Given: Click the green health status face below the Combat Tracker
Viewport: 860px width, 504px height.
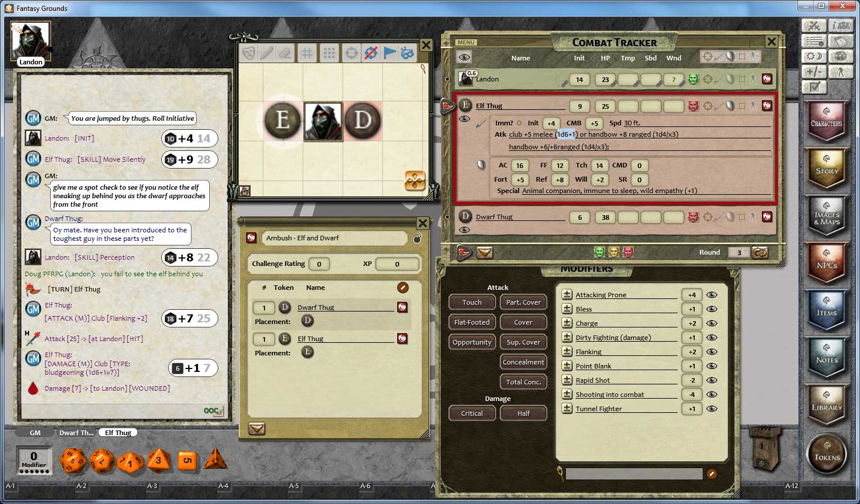Looking at the screenshot, I should point(600,251).
